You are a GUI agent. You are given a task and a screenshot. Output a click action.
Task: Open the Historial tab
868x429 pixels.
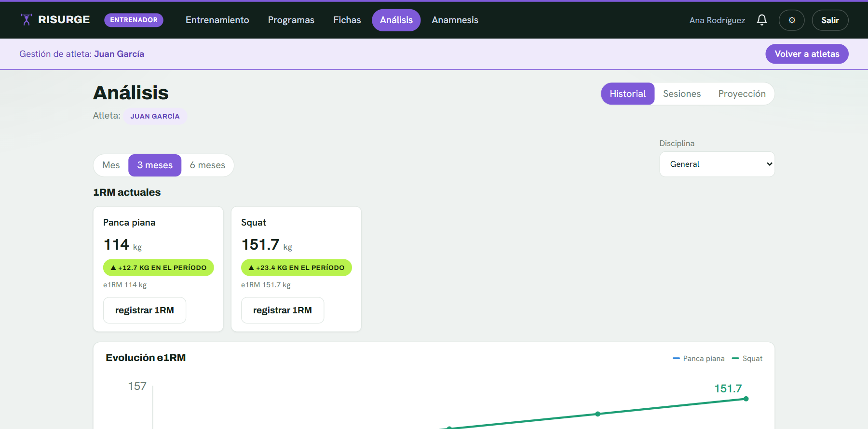coord(627,94)
